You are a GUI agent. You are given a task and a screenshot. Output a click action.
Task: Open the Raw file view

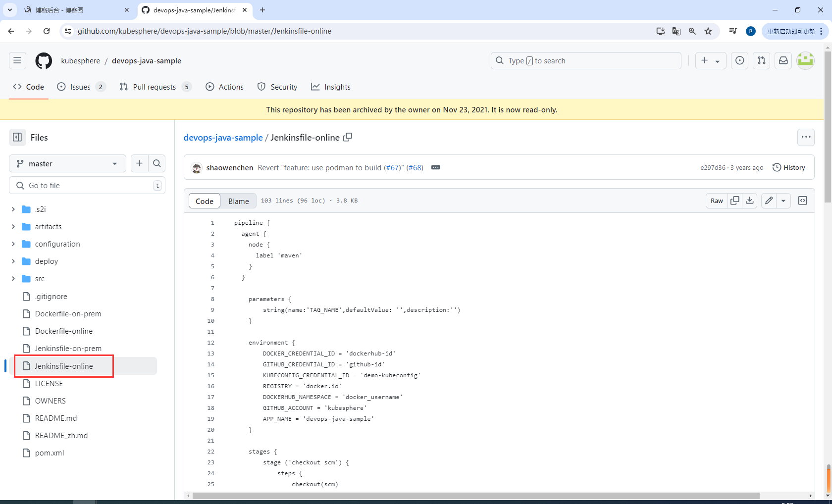coord(717,201)
